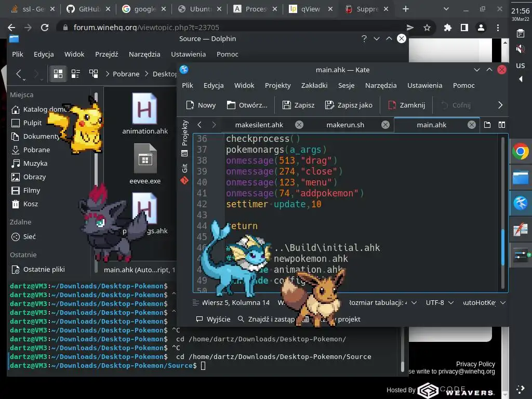This screenshot has width=532, height=399.
Task: Click the documents list icon in Kate sidebar
Action: [184, 154]
